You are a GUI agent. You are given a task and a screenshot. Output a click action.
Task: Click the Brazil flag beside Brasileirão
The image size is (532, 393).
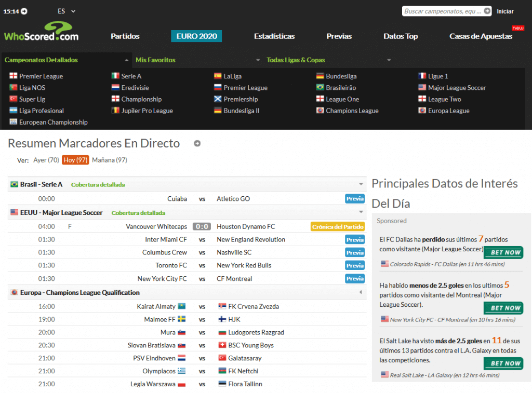[x=320, y=87]
